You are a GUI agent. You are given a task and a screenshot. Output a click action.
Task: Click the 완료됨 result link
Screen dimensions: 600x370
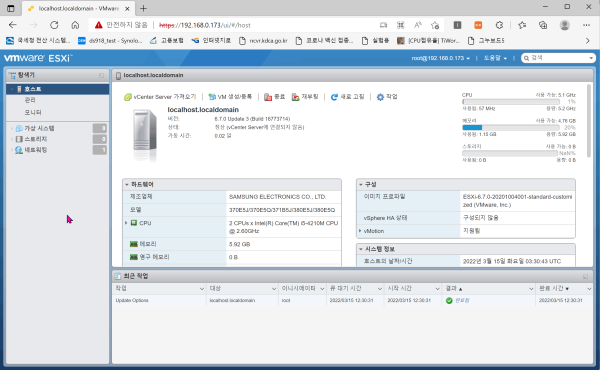pyautogui.click(x=462, y=300)
